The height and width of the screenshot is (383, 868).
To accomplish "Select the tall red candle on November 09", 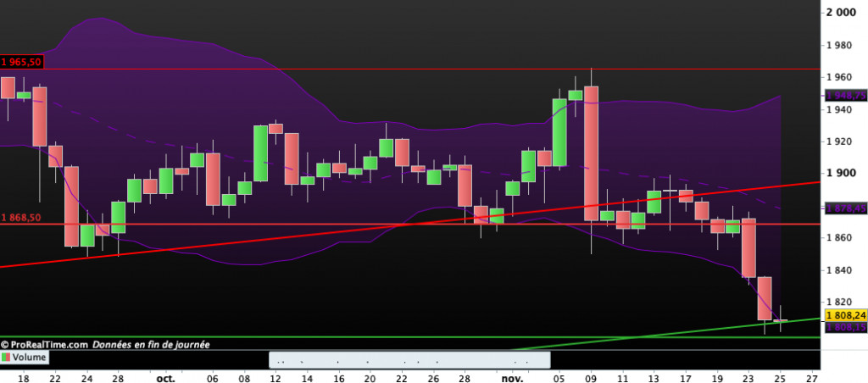I will [591, 153].
